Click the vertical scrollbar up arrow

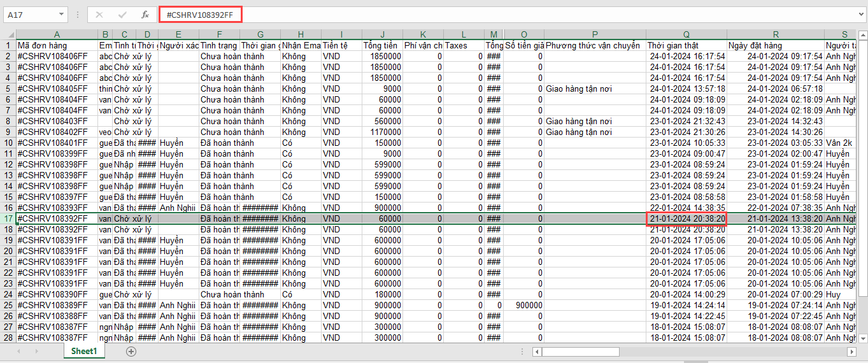coord(862,34)
